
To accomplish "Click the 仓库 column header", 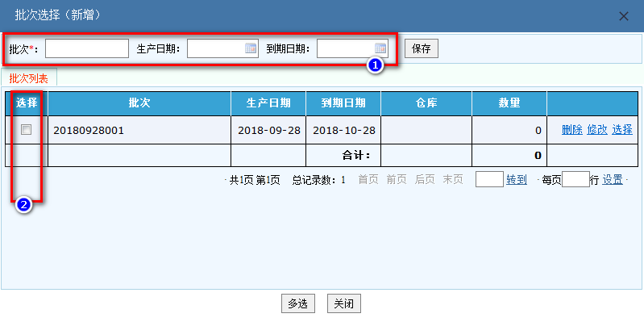I will coord(426,103).
